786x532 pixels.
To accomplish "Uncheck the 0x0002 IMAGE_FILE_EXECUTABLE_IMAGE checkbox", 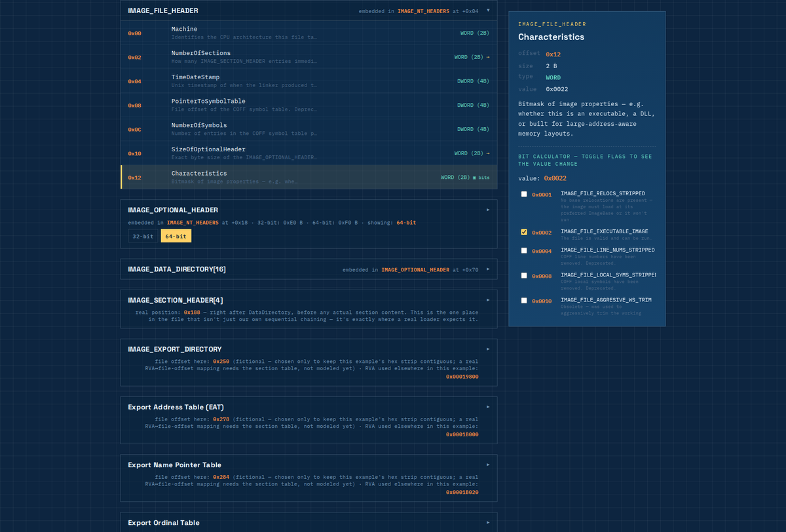I will (524, 232).
